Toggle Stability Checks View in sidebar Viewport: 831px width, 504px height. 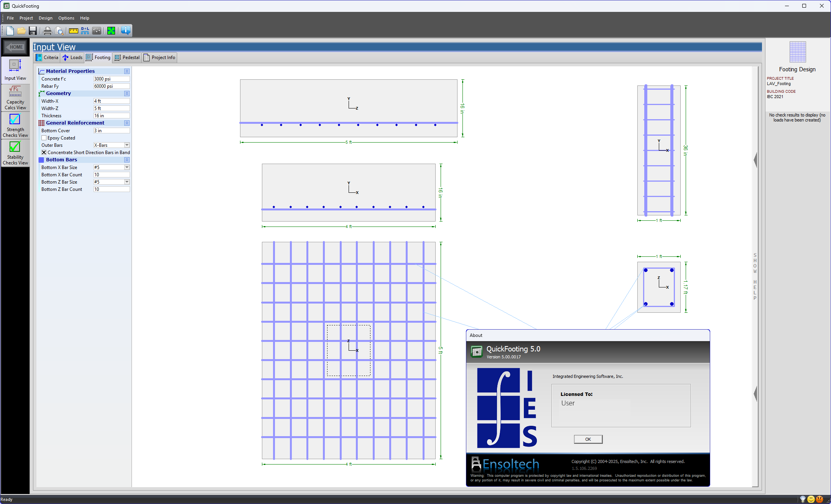pyautogui.click(x=15, y=152)
